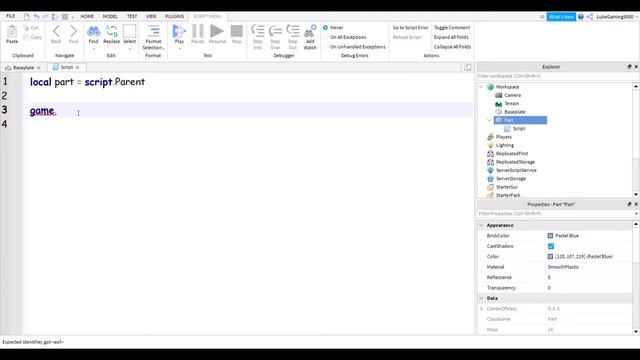The height and width of the screenshot is (360, 640).
Task: Expand the CenterOfMass property
Action: pos(482,309)
